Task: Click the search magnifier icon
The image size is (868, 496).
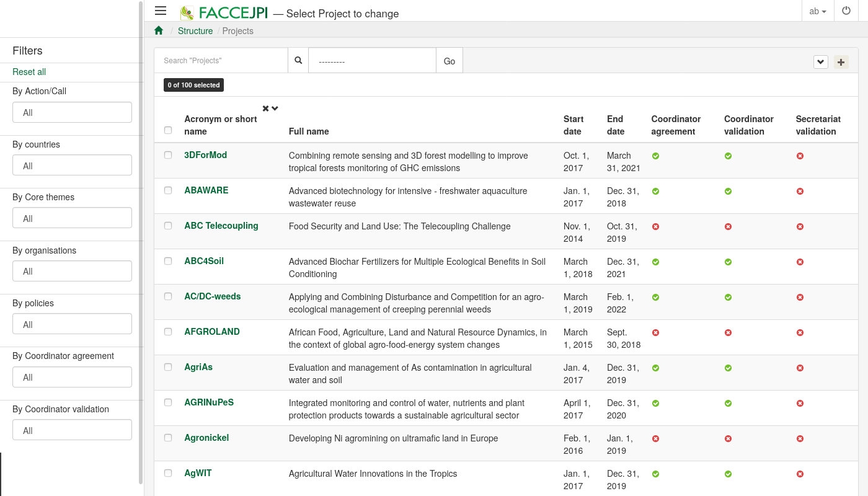Action: (x=298, y=61)
